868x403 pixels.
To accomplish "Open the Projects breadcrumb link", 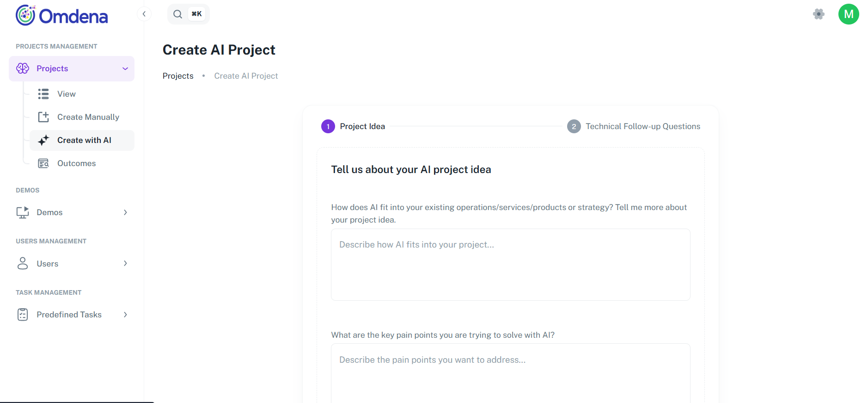I will pyautogui.click(x=177, y=75).
